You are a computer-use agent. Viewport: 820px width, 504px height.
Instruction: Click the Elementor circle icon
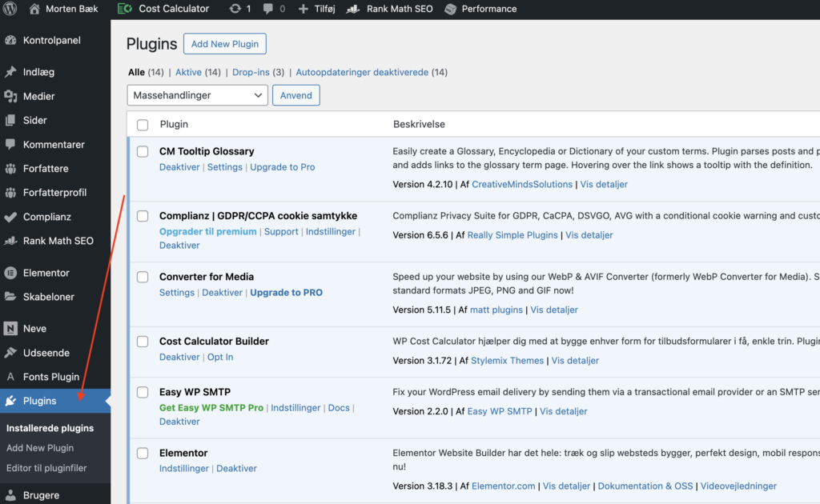coord(10,273)
